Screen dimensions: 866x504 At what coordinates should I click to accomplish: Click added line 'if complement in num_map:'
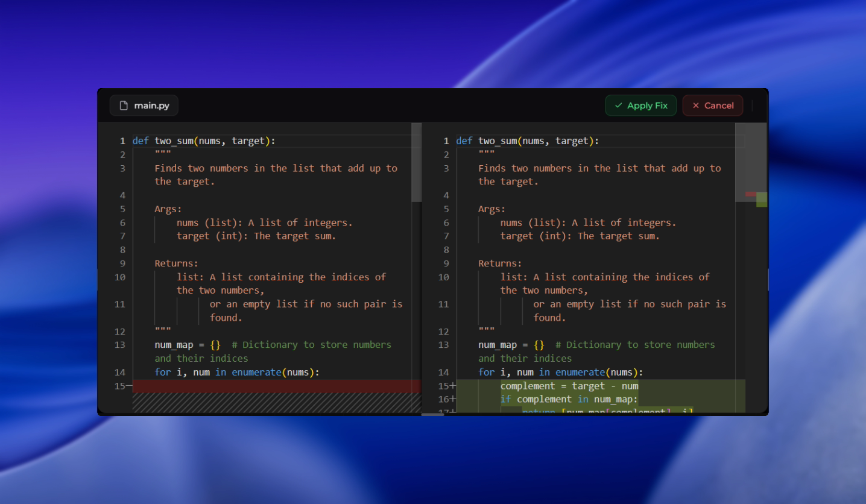(x=569, y=399)
